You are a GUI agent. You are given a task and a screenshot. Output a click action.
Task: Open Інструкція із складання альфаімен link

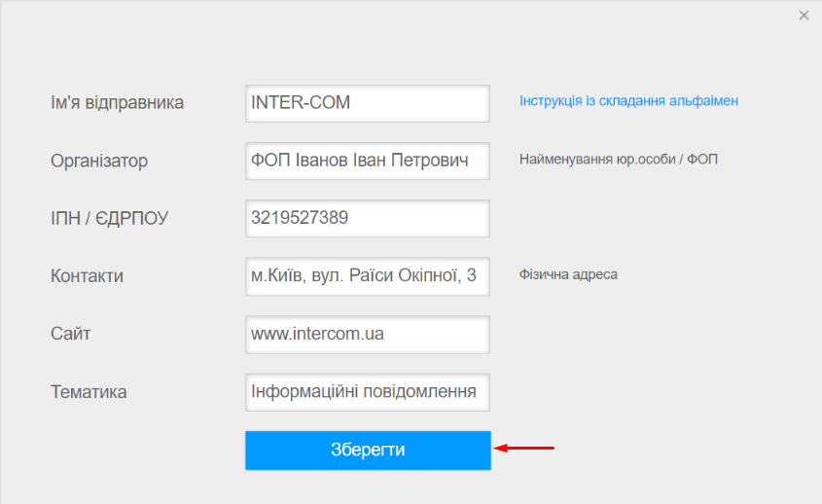pyautogui.click(x=628, y=101)
